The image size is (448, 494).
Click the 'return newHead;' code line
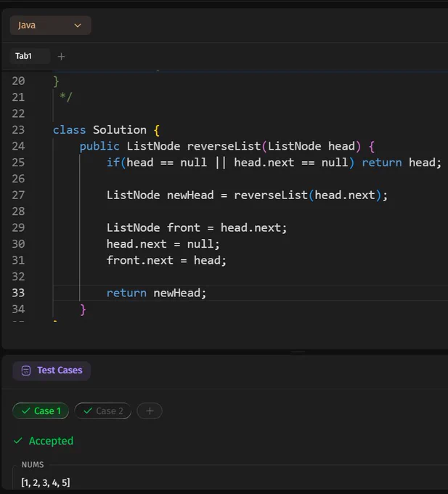[x=156, y=293]
